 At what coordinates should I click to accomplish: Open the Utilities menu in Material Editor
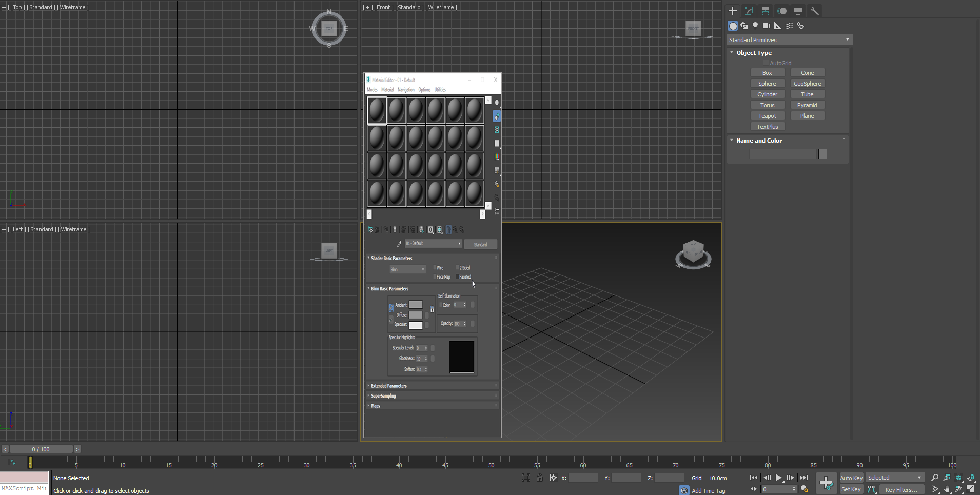click(x=440, y=90)
